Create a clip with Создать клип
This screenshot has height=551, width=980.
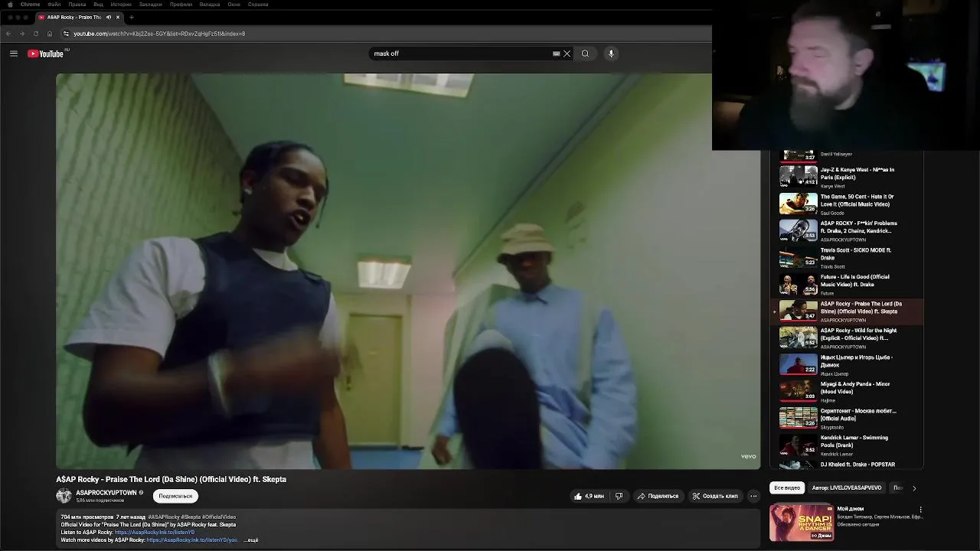click(715, 496)
